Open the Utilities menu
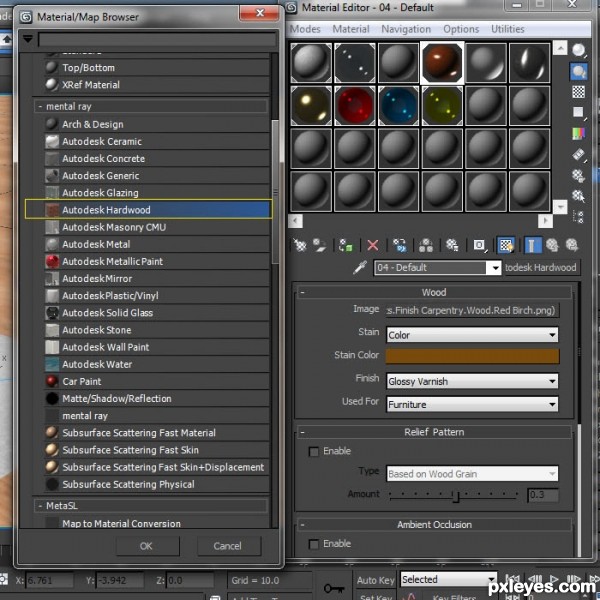The height and width of the screenshot is (600, 600). (x=508, y=29)
